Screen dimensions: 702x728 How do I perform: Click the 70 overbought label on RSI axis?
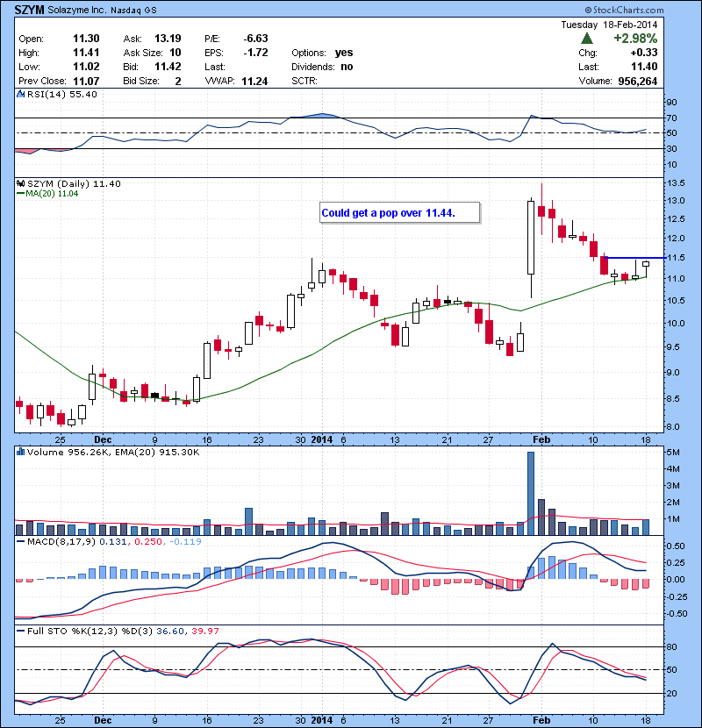click(x=672, y=118)
